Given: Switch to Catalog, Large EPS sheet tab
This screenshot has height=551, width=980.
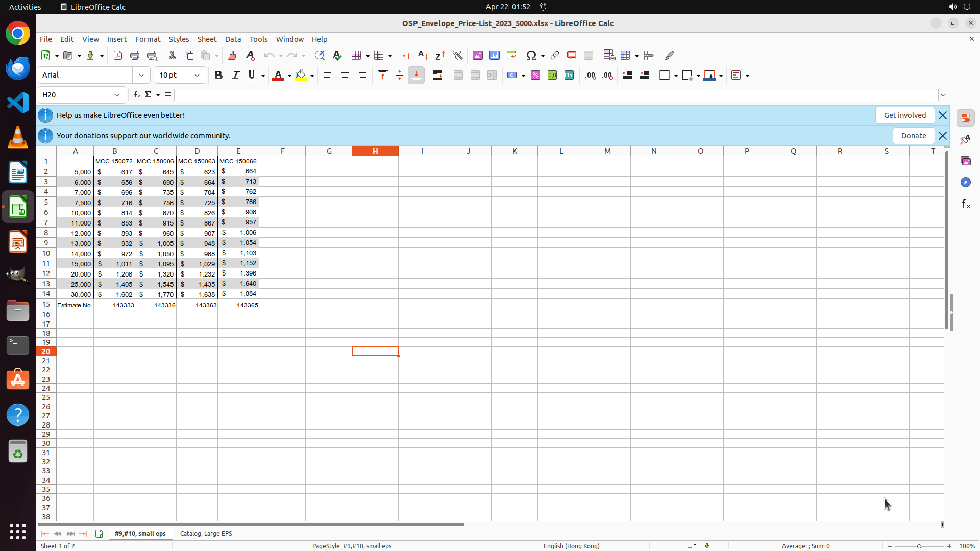Looking at the screenshot, I should (206, 534).
